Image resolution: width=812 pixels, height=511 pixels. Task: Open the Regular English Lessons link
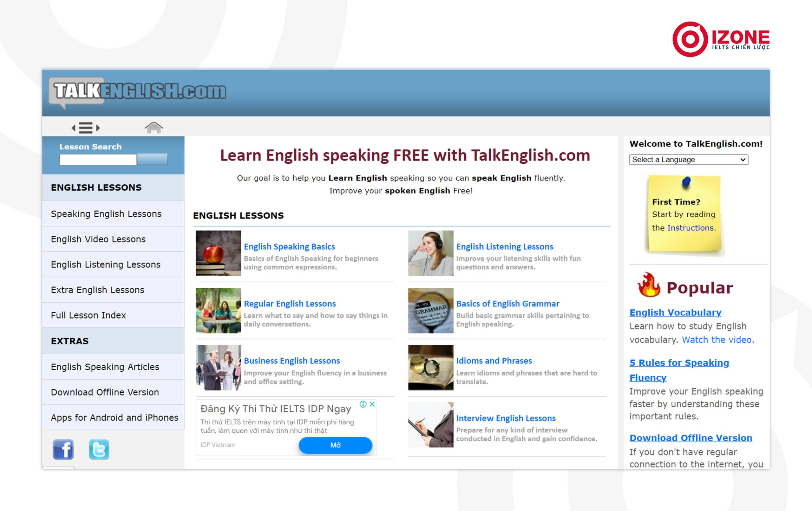tap(290, 304)
